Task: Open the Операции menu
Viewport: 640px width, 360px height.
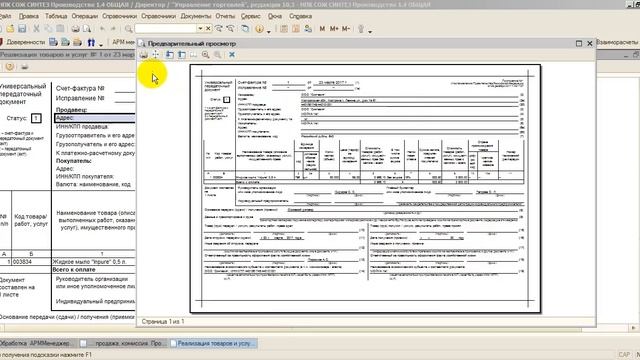Action: pos(84,16)
